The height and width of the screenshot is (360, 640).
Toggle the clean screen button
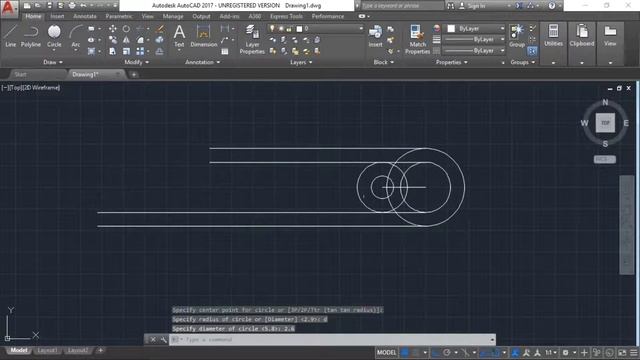pos(622,352)
